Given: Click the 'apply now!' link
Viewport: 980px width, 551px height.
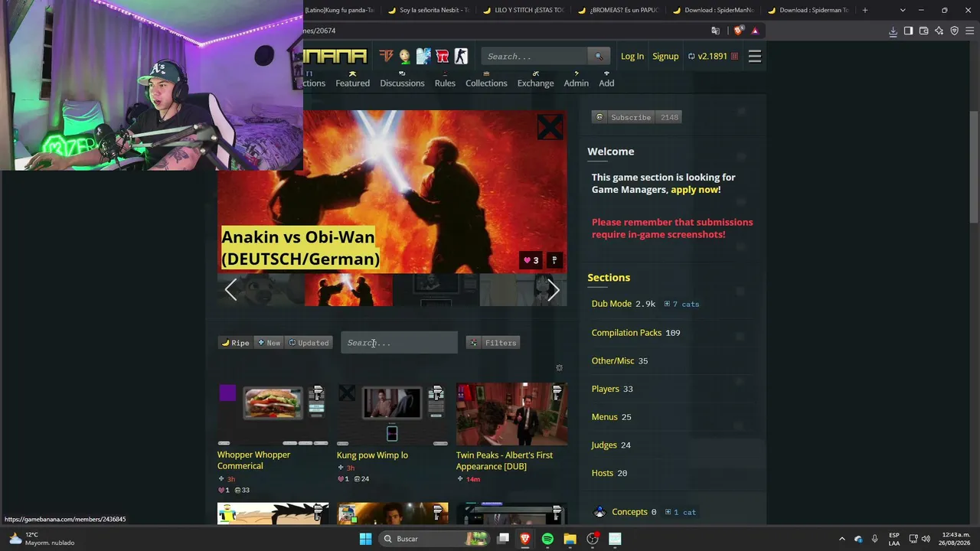Looking at the screenshot, I should (x=695, y=190).
